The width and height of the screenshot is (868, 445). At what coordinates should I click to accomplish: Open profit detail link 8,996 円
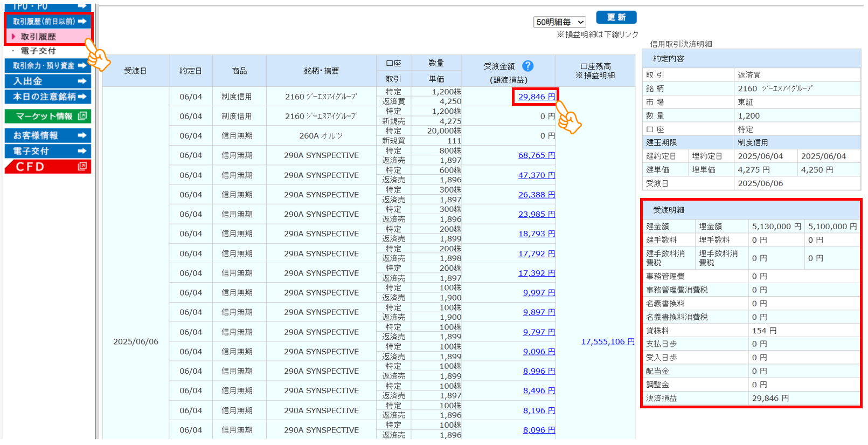pyautogui.click(x=539, y=371)
